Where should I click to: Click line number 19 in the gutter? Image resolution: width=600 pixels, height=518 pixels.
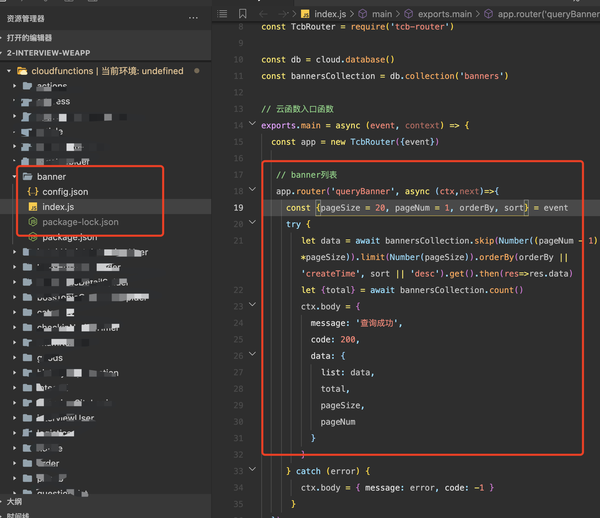click(238, 208)
